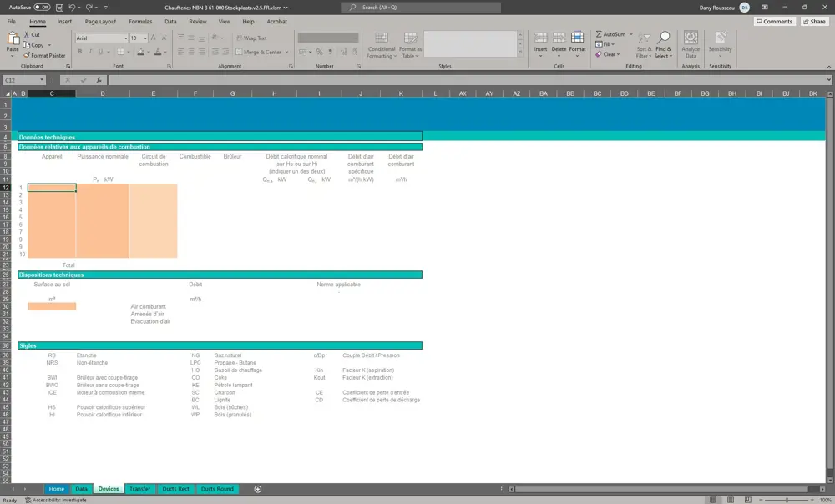Click the Save icon in title bar
Image resolution: width=835 pixels, height=504 pixels.
pyautogui.click(x=58, y=7)
